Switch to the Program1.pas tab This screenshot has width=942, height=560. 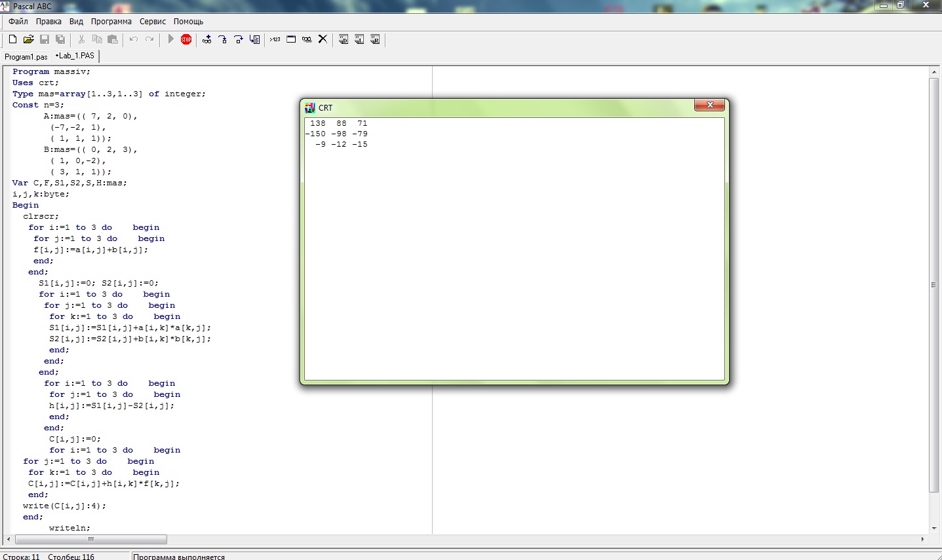point(26,57)
